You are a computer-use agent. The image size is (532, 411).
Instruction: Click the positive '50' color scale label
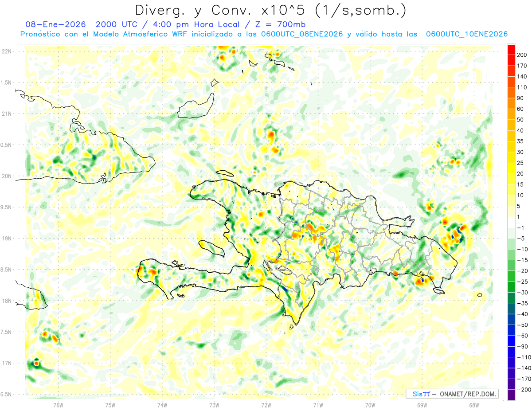[x=521, y=120]
